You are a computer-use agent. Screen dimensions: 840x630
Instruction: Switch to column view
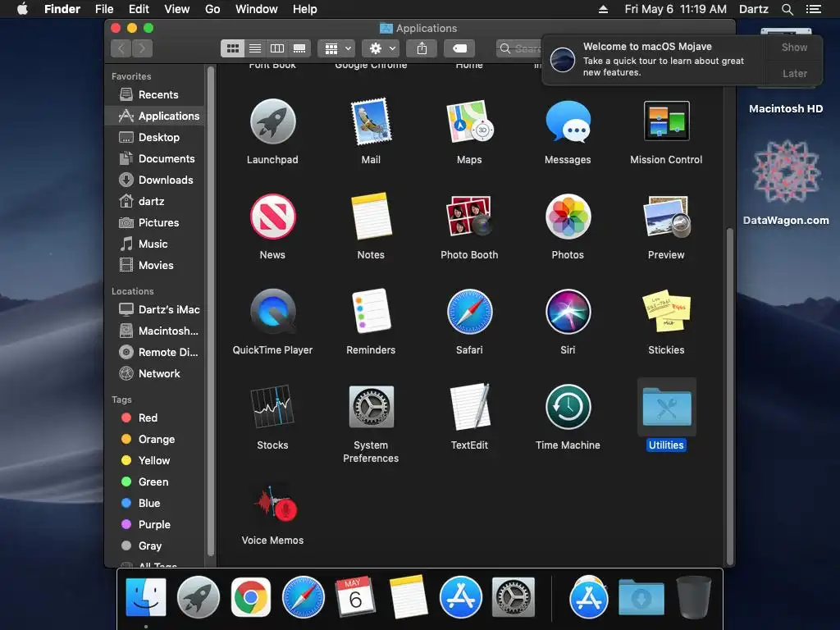pyautogui.click(x=277, y=48)
